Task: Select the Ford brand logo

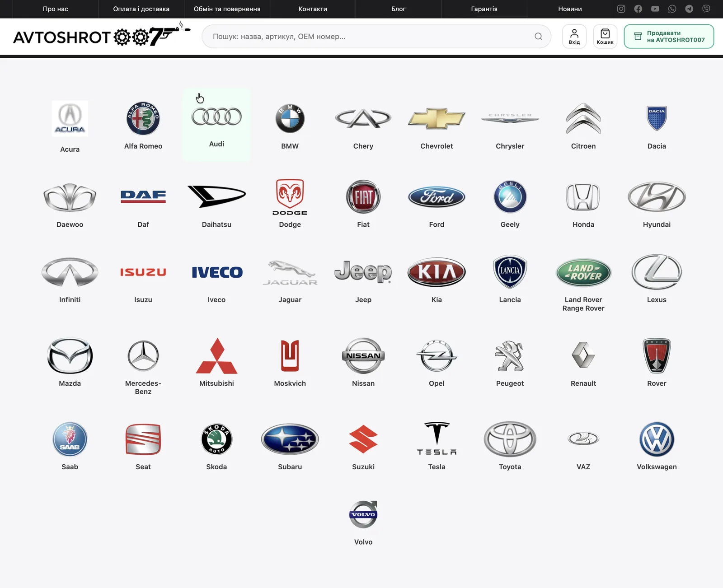Action: coord(437,197)
